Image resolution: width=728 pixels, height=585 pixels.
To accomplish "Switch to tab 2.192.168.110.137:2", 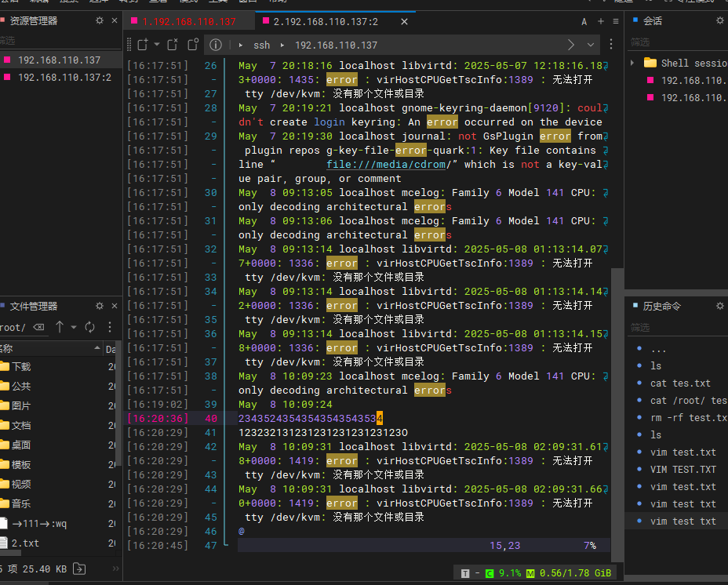I will click(326, 22).
